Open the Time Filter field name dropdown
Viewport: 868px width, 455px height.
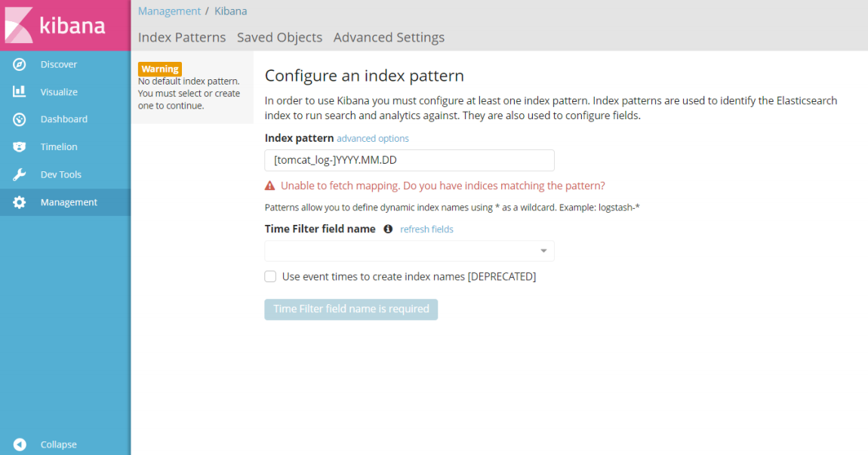(x=409, y=251)
